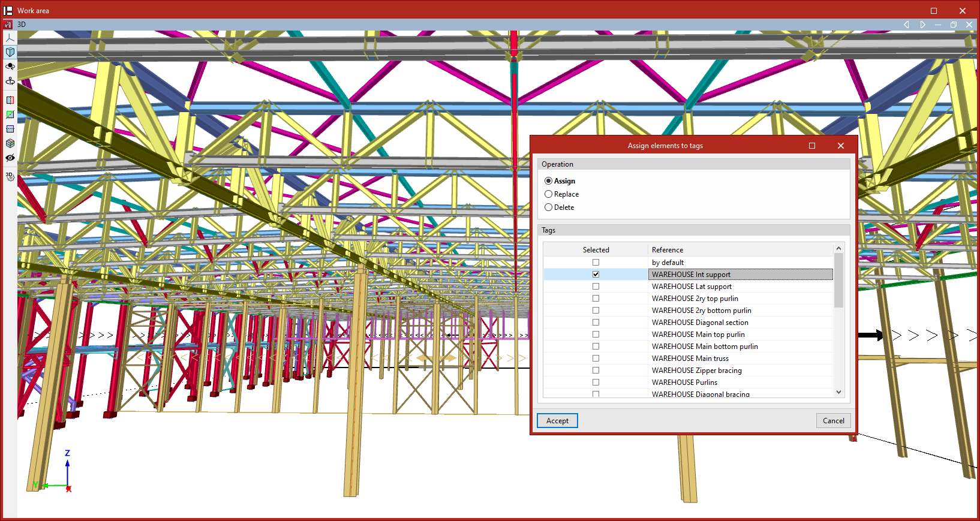Go to previous view with left arrow
The width and height of the screenshot is (980, 521).
(906, 25)
